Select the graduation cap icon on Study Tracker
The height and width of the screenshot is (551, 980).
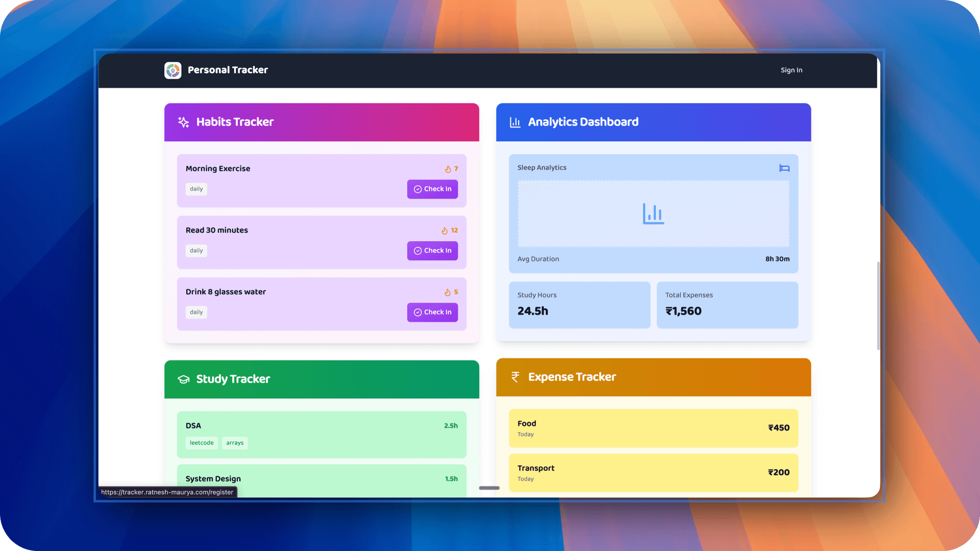(183, 379)
